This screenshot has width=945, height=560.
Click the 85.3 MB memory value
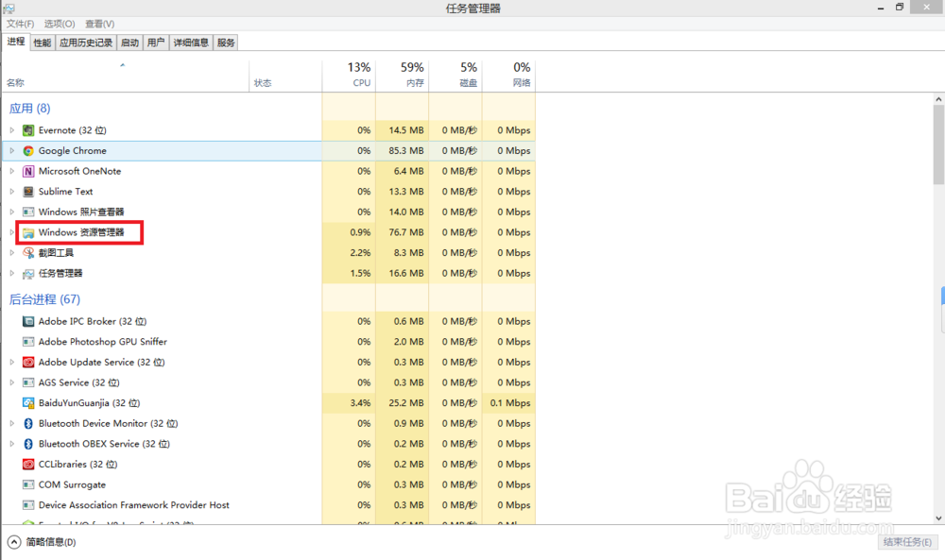click(406, 150)
